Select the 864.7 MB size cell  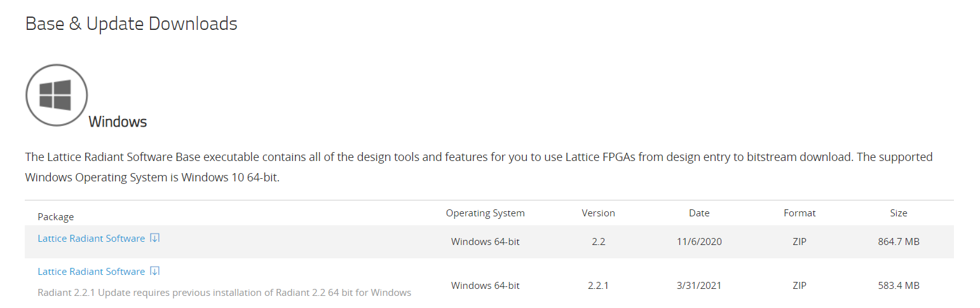(899, 242)
